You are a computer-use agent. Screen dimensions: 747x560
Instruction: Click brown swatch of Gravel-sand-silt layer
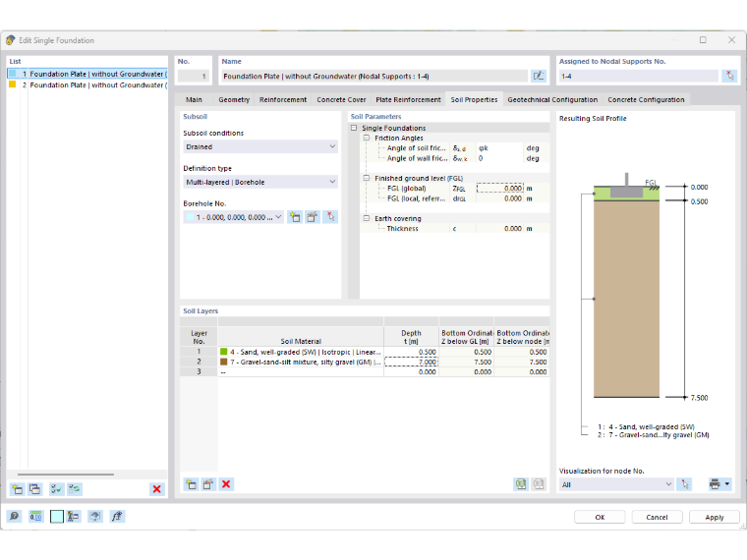point(223,362)
